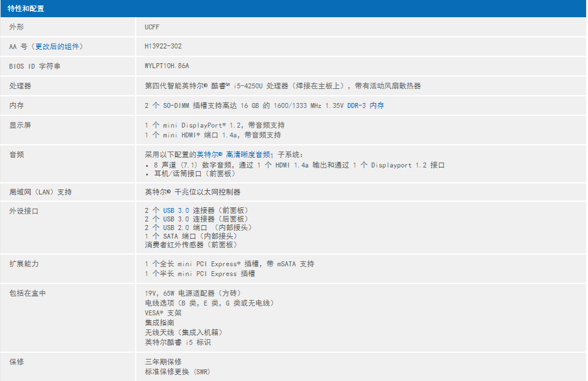Select the 外形 row label
This screenshot has width=588, height=381.
click(x=17, y=27)
